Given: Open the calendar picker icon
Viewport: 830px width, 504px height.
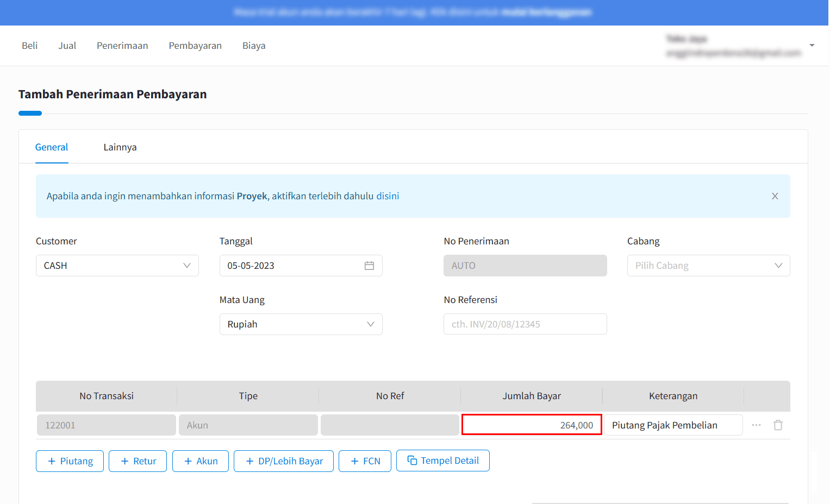Looking at the screenshot, I should [x=369, y=266].
